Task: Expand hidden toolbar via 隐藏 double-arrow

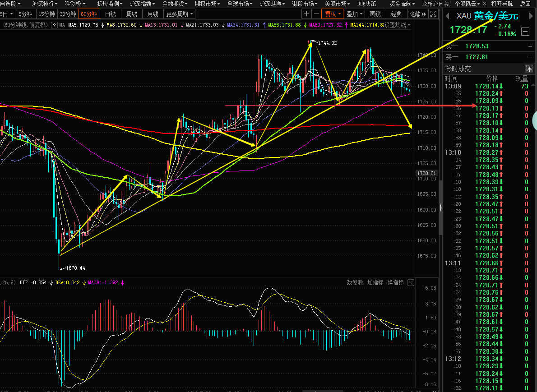Action: coord(418,14)
